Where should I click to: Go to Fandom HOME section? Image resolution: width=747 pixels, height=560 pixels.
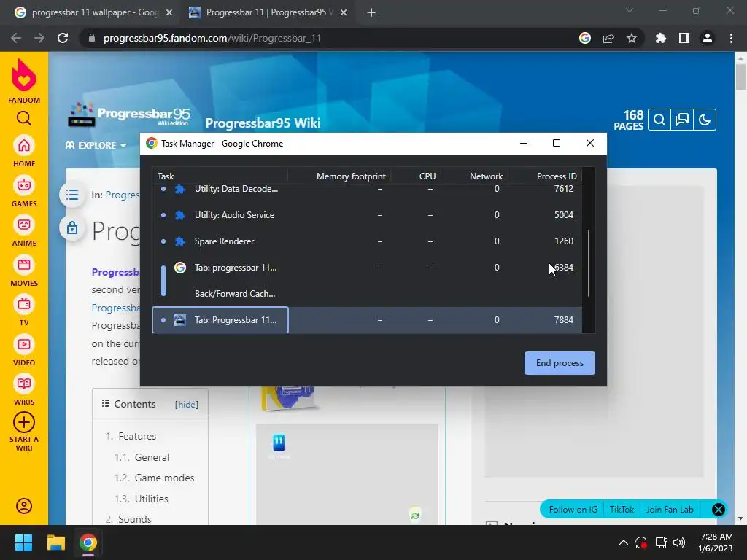click(x=24, y=152)
